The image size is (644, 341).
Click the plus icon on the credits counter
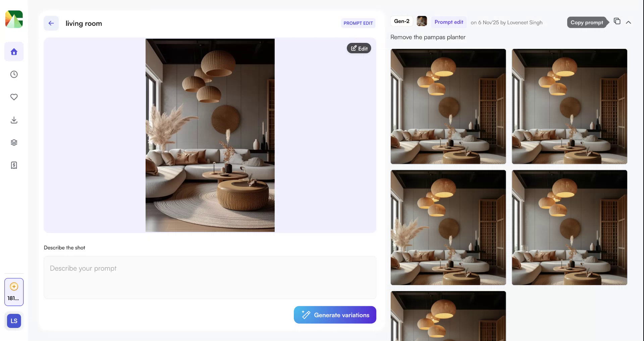(14, 286)
